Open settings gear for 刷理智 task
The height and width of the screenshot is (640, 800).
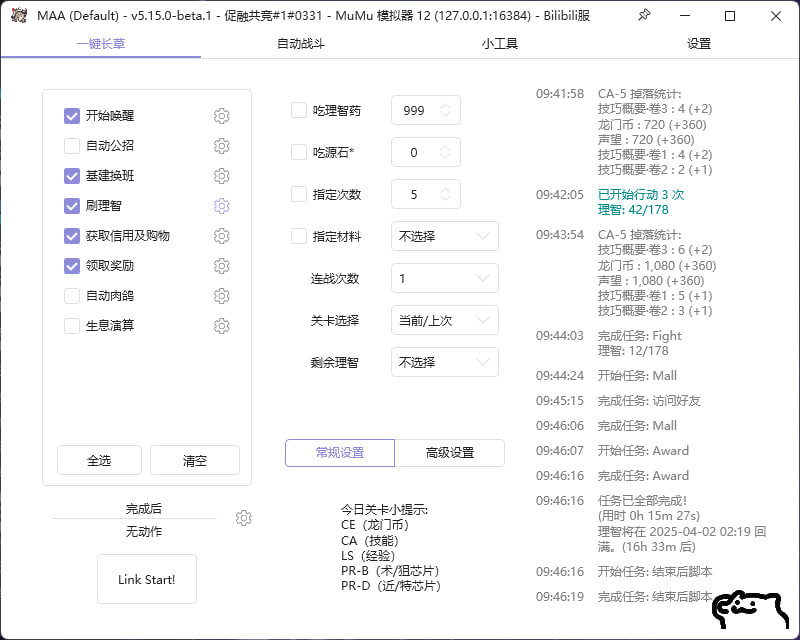[x=222, y=206]
